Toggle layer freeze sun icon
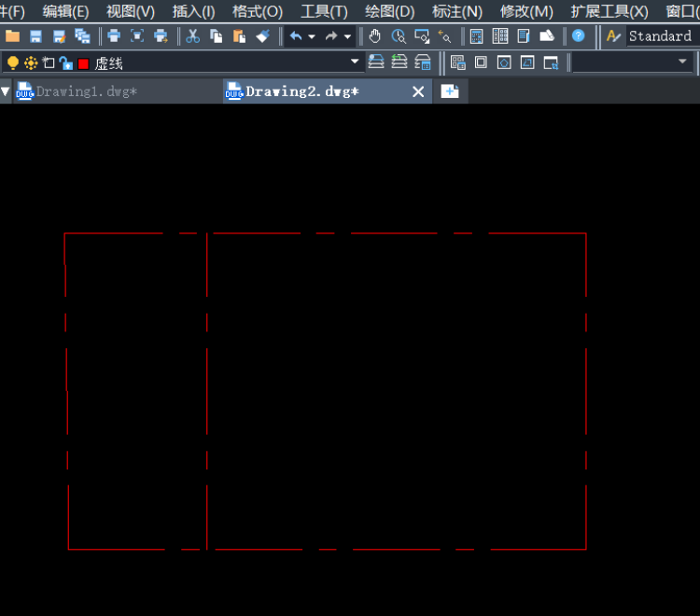This screenshot has width=700, height=616. pos(31,63)
